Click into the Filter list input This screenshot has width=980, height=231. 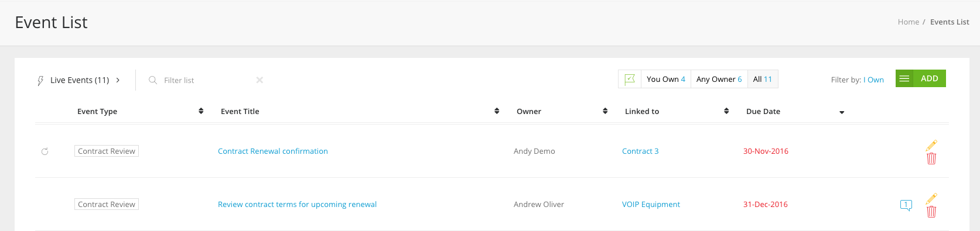click(x=205, y=80)
